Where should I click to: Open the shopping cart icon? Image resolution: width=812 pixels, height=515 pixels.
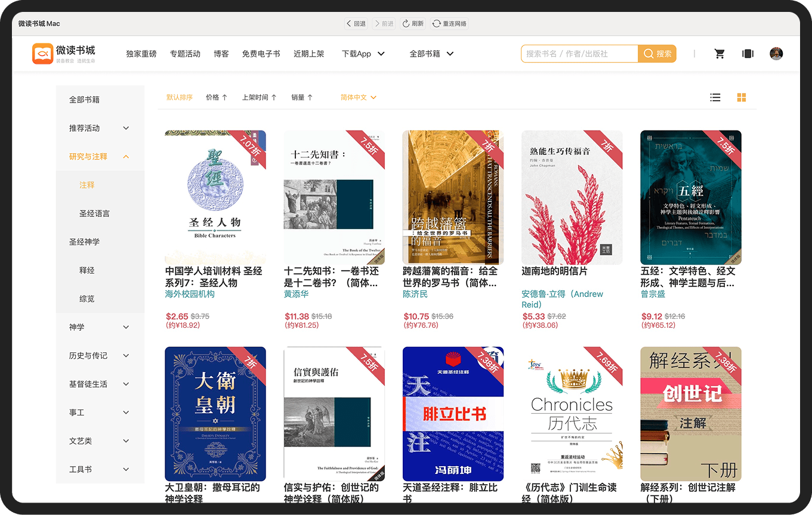point(720,54)
